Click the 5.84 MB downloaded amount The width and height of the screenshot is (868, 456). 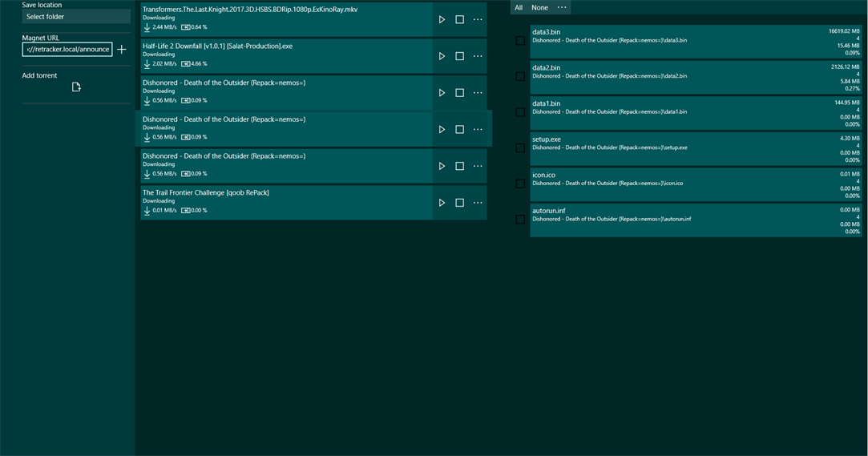pyautogui.click(x=850, y=82)
